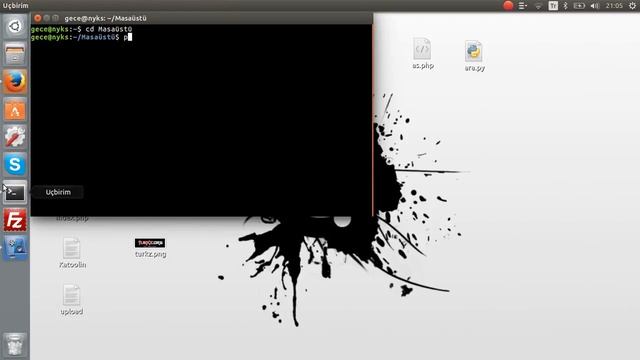This screenshot has height=360, width=640.
Task: Open the messaging menu indicator
Action: click(x=522, y=6)
